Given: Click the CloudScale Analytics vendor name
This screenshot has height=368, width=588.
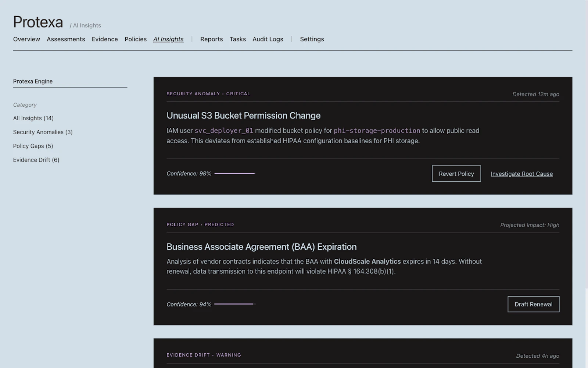Looking at the screenshot, I should point(367,261).
